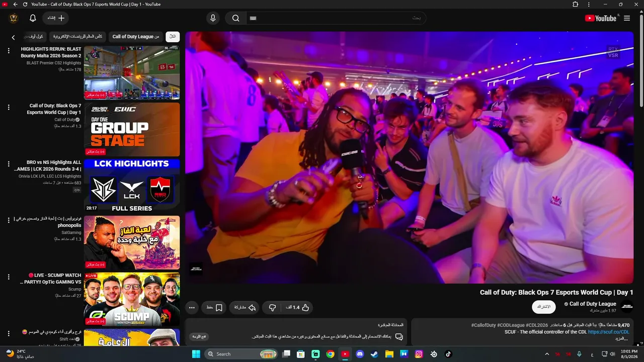
Task: Select the Esports World Cup filter chip
Action: coord(78,37)
